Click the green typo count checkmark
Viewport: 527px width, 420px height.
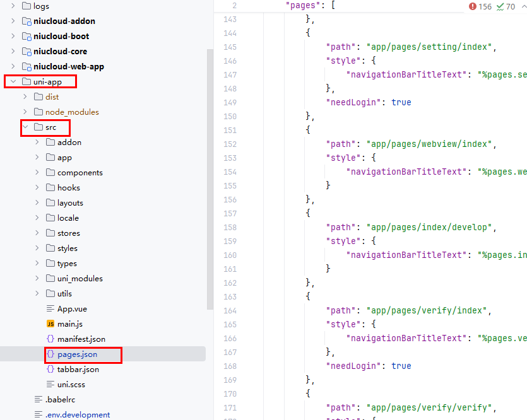[500, 6]
